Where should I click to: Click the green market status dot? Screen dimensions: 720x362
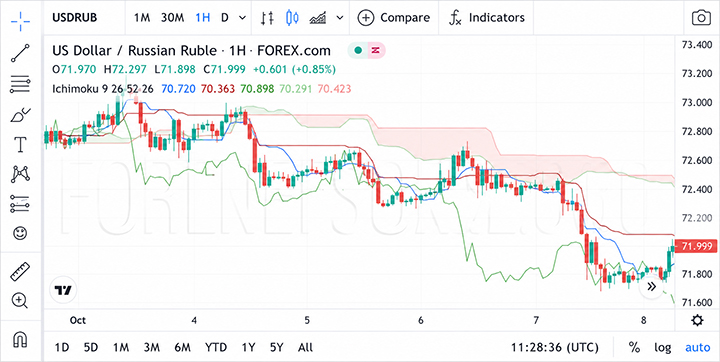[358, 50]
